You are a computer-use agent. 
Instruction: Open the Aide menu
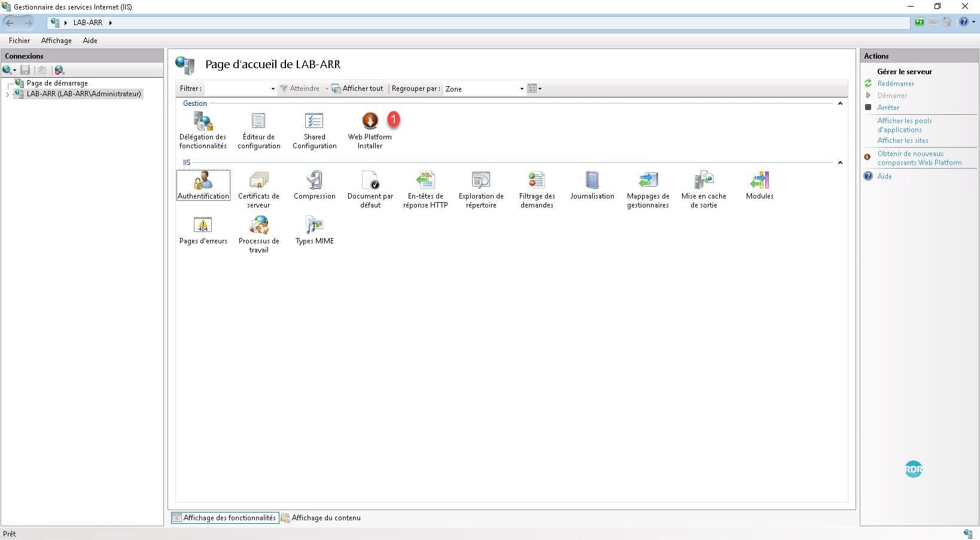tap(90, 41)
